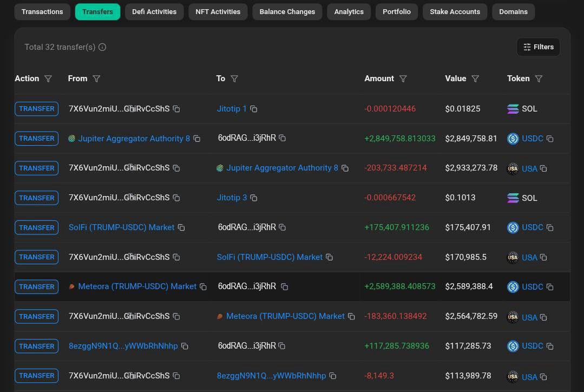584x392 pixels.
Task: Copy Meteora (TRUMP-USDC) Market To address
Action: (351, 316)
